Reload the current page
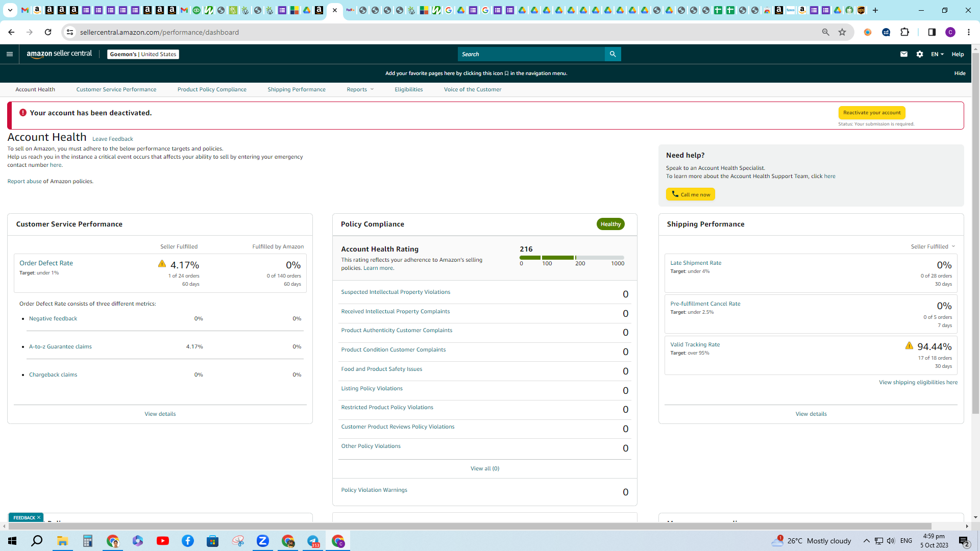The height and width of the screenshot is (551, 980). tap(48, 32)
